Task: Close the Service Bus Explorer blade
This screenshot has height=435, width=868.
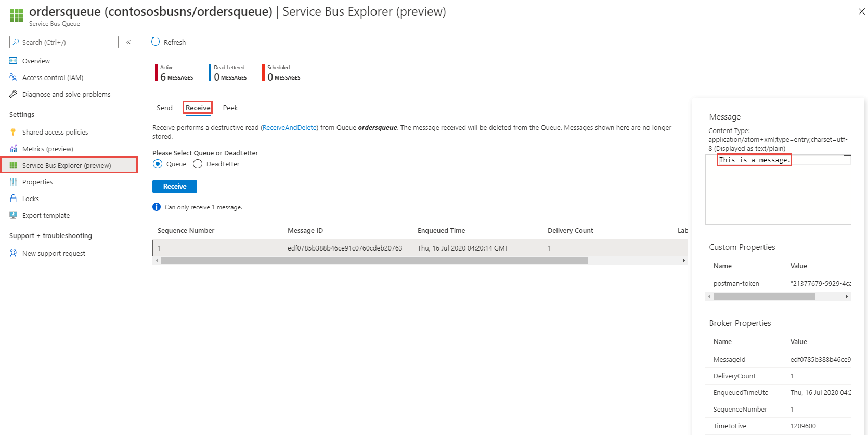Action: [862, 11]
